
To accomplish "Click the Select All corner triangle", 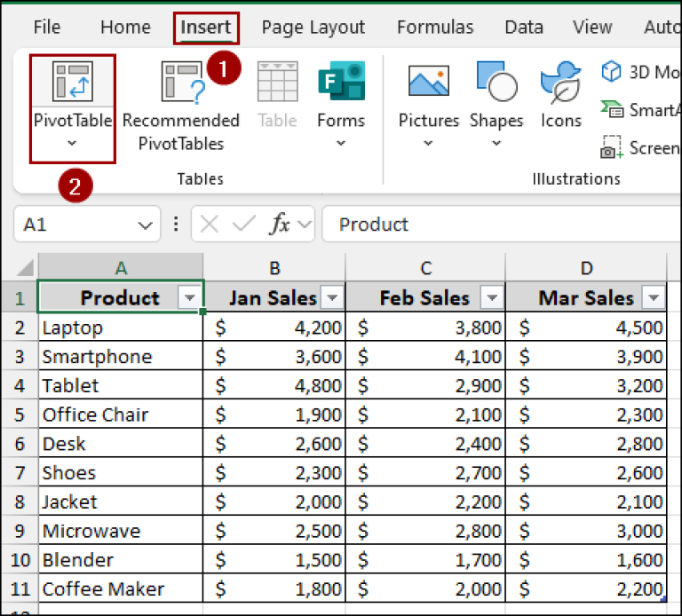I will 25,268.
